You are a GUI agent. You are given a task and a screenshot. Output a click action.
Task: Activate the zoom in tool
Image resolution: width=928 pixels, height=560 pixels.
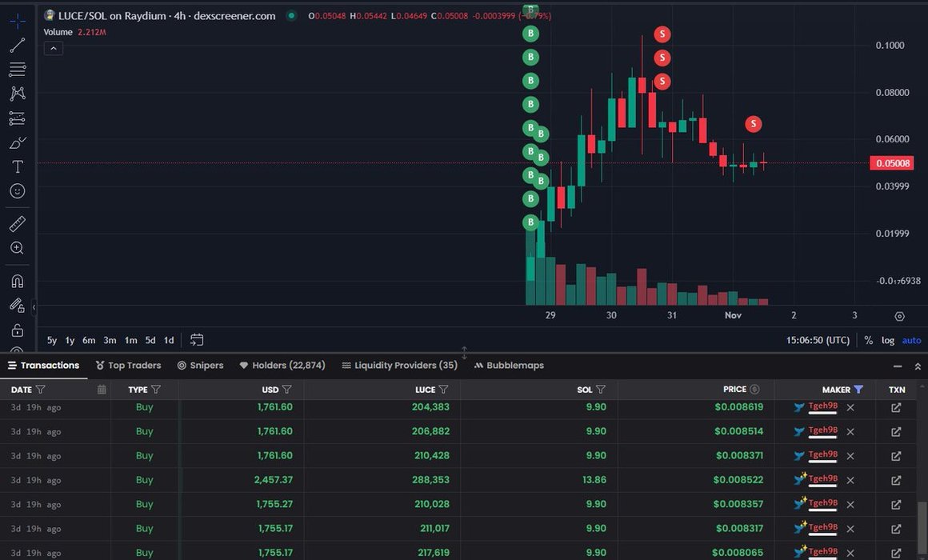click(17, 248)
